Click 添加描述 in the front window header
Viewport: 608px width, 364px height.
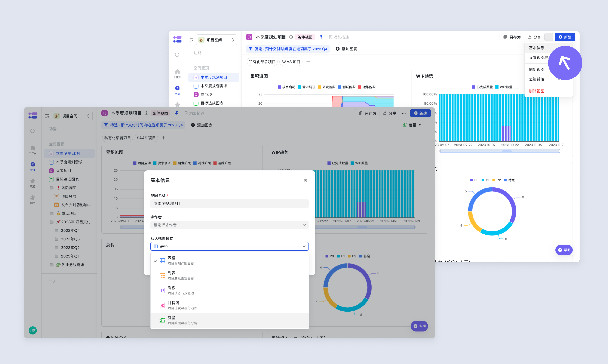point(194,113)
